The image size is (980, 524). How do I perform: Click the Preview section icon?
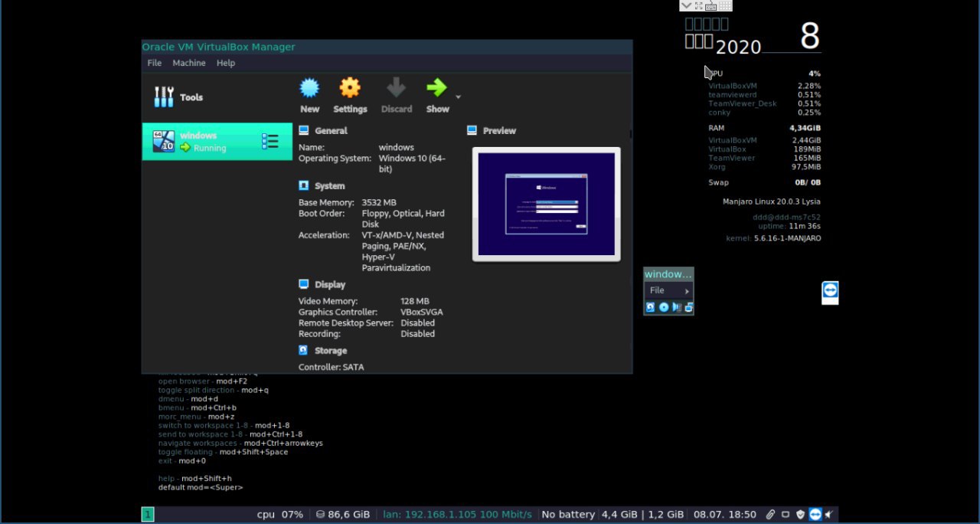pos(472,130)
